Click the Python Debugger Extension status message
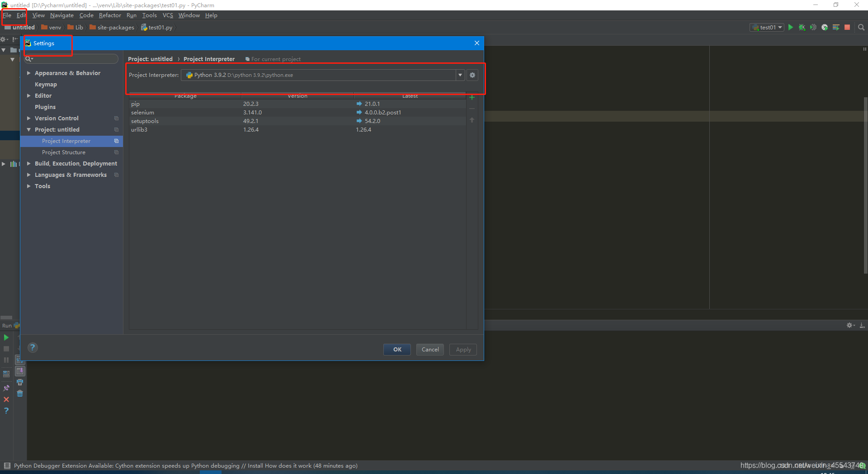The width and height of the screenshot is (868, 474). coord(185,465)
